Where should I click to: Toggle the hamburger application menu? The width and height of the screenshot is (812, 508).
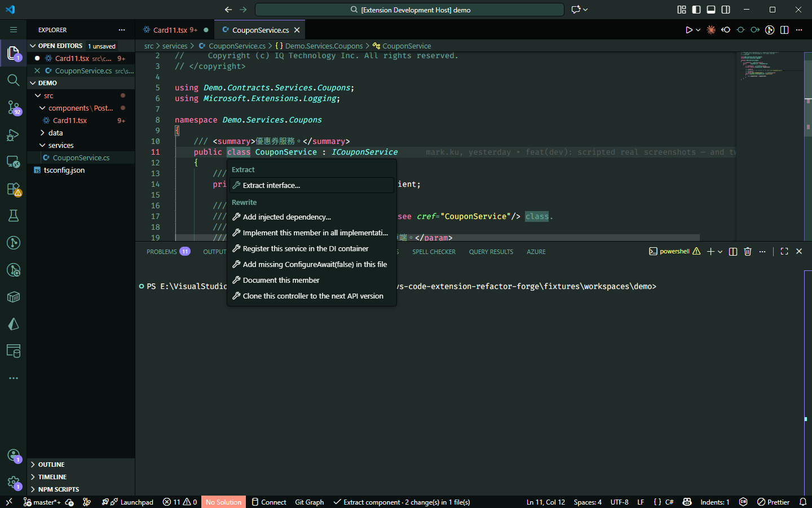(x=14, y=30)
